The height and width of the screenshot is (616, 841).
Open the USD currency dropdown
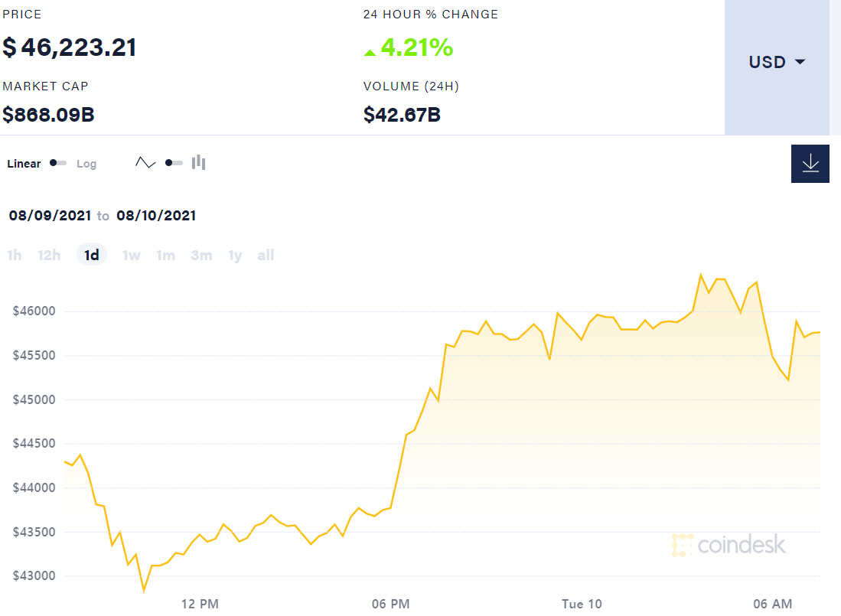tap(777, 62)
